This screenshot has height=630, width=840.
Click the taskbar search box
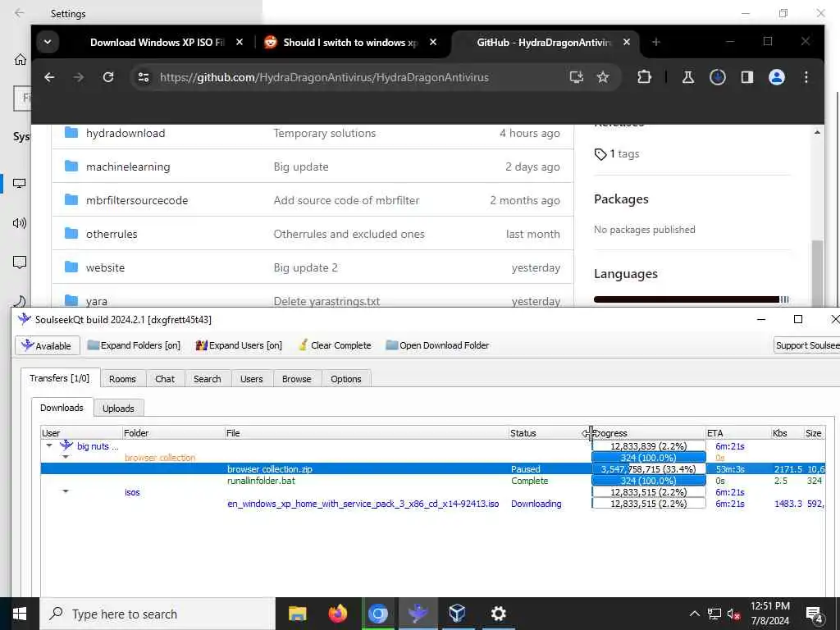coord(157,614)
